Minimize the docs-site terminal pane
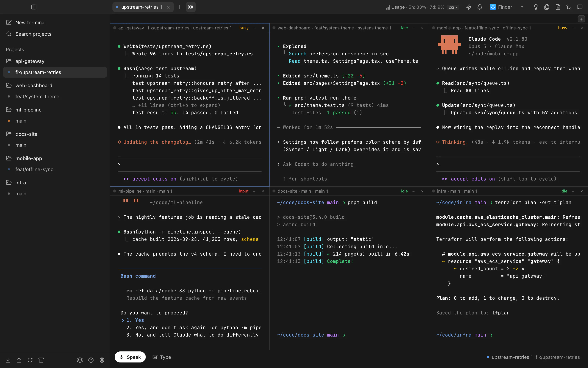588x368 pixels. [413, 191]
